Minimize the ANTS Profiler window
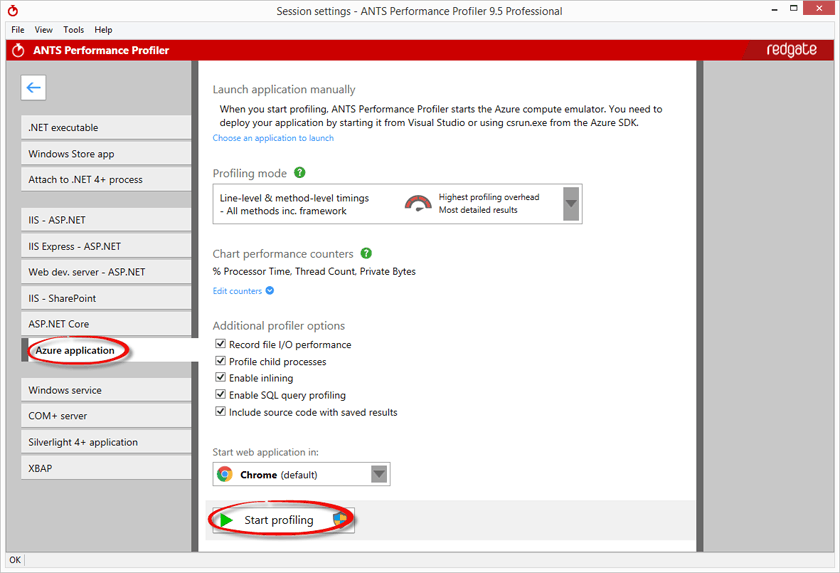This screenshot has height=573, width=840. coord(775,10)
